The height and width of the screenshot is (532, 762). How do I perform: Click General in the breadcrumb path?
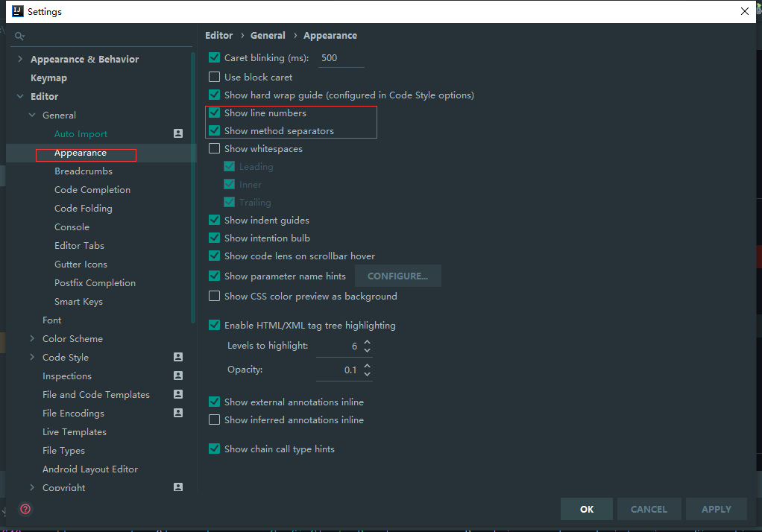(268, 36)
